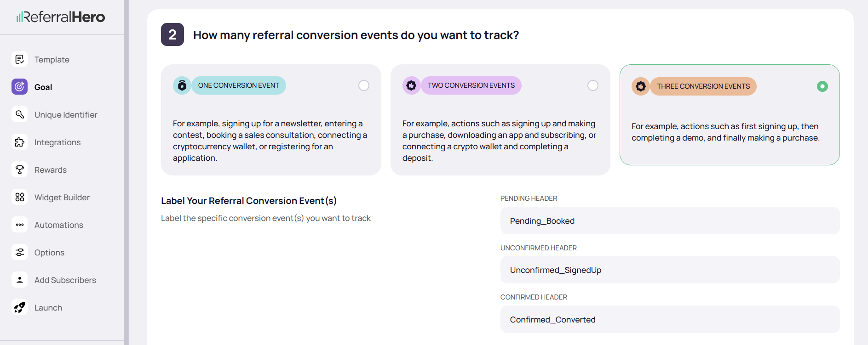This screenshot has height=345, width=868.
Task: Go to the Rewards menu item
Action: click(x=51, y=170)
